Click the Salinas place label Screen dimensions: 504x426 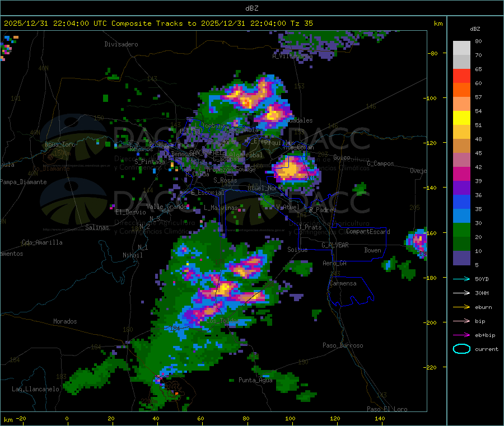click(x=97, y=227)
